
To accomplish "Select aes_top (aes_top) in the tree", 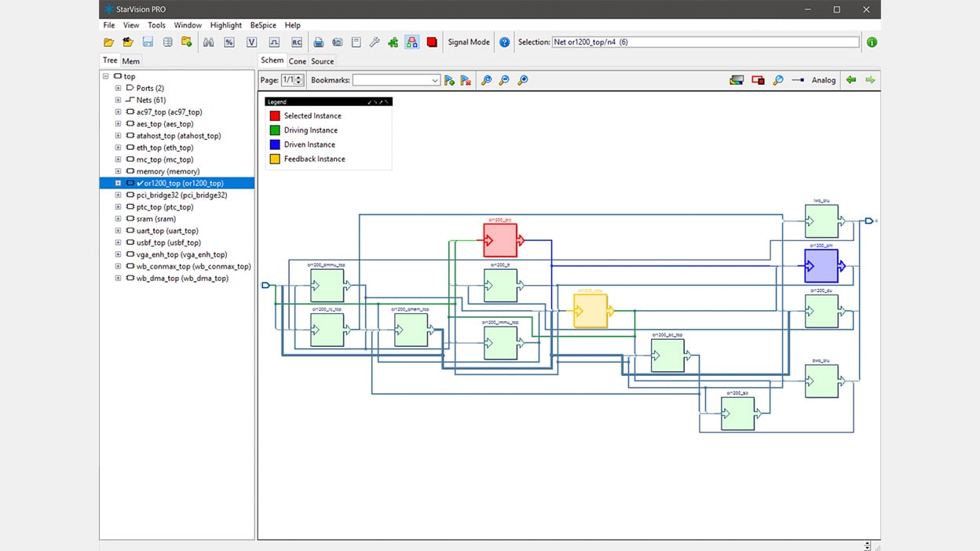I will (x=165, y=124).
